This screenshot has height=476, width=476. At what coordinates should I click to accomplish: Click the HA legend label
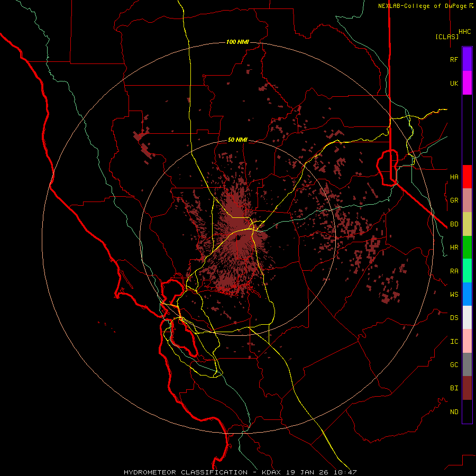click(x=454, y=177)
